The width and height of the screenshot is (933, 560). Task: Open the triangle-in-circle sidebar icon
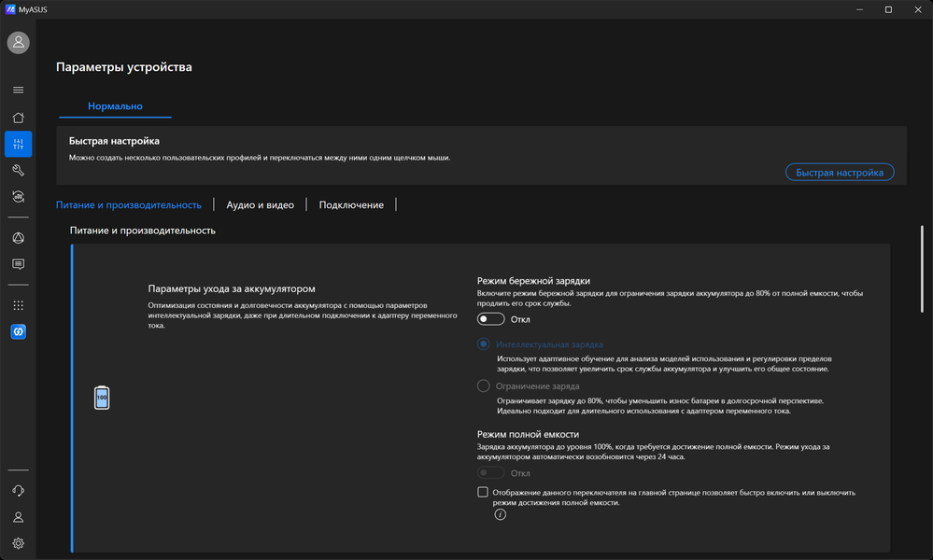click(x=19, y=238)
